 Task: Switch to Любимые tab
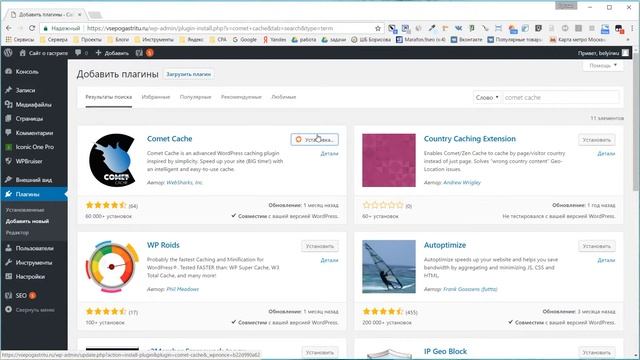[x=284, y=97]
